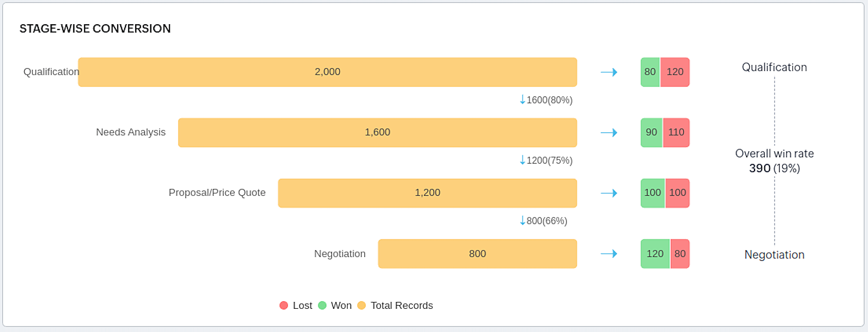Click the Overall win rate 390 value

pyautogui.click(x=760, y=169)
